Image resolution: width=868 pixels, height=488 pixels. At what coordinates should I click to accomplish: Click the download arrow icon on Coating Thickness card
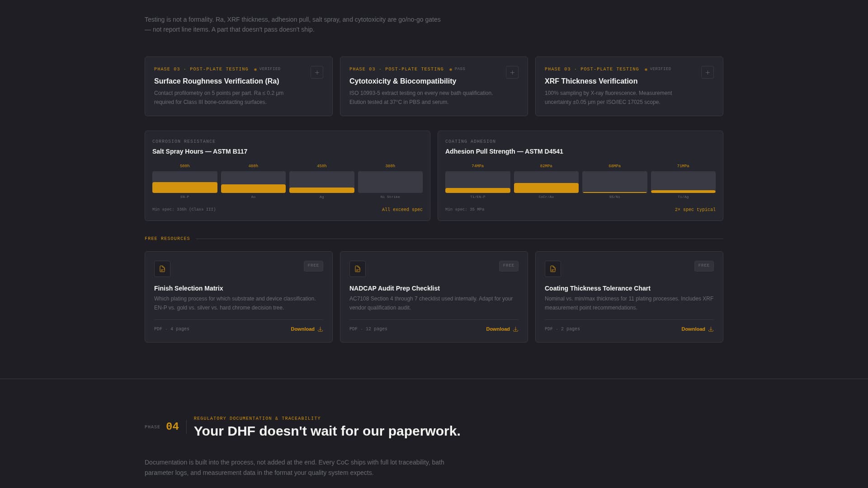711,329
